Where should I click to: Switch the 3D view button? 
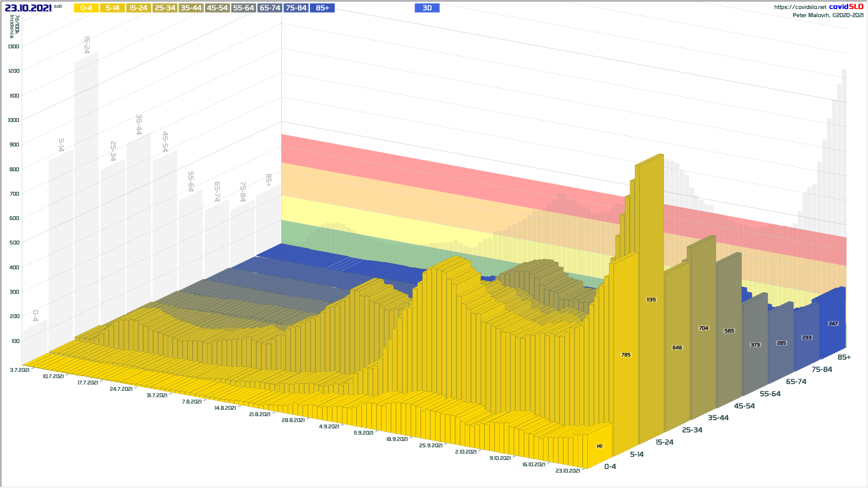coord(427,8)
